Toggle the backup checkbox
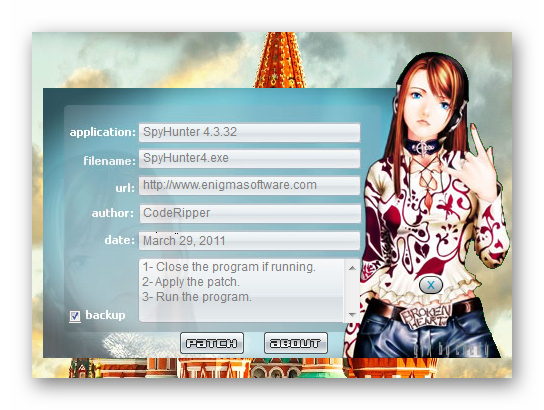The width and height of the screenshot is (544, 410). tap(75, 316)
